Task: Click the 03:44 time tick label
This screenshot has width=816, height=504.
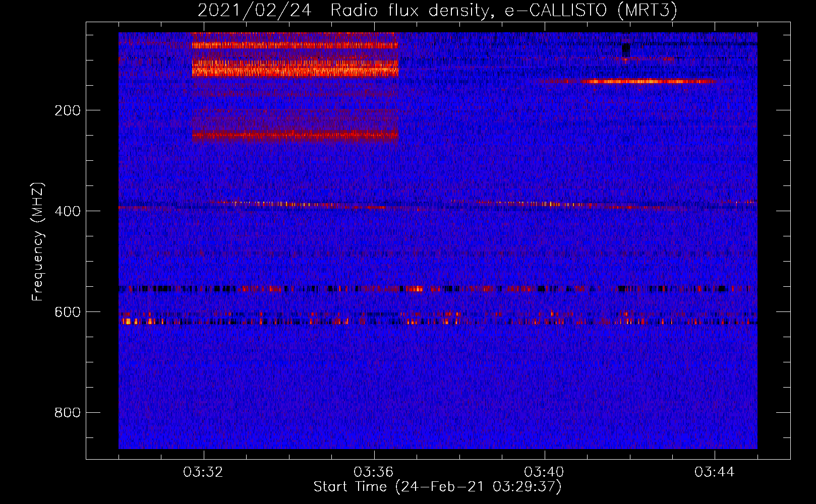Action: tap(715, 472)
